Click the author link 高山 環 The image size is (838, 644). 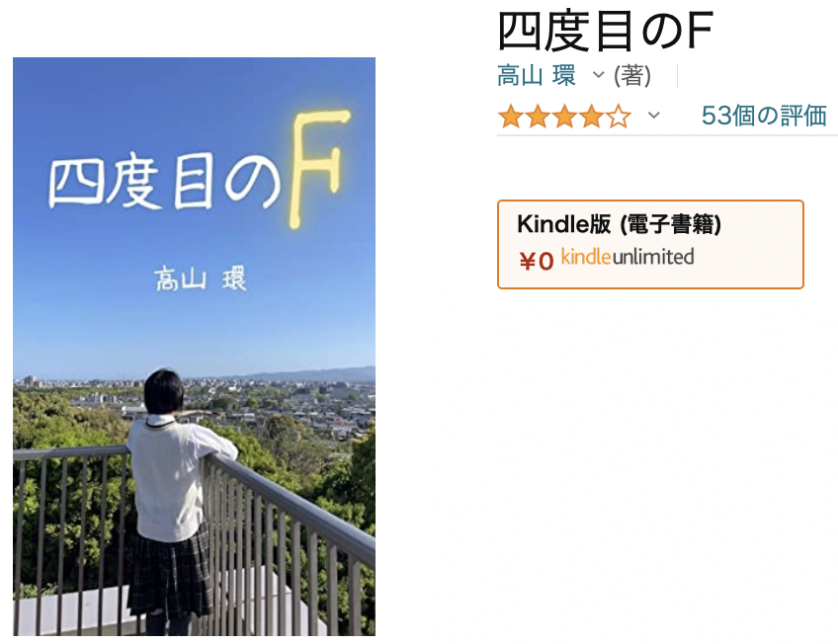536,75
